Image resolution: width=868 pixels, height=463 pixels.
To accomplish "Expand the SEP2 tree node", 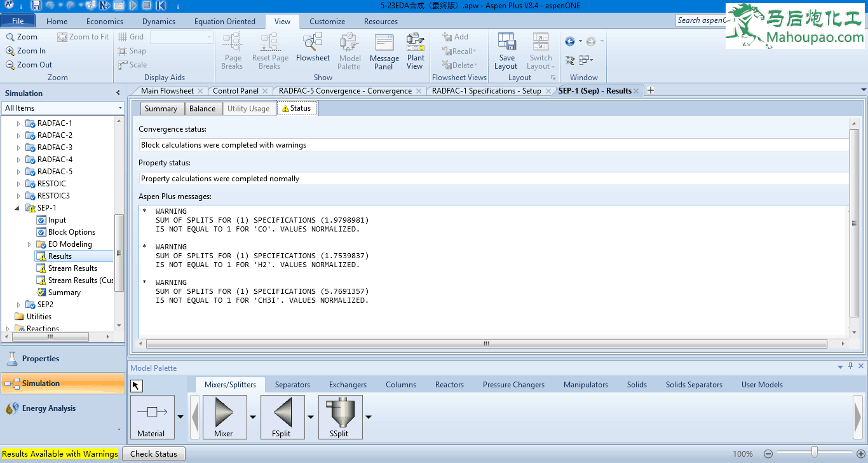I will pyautogui.click(x=18, y=305).
